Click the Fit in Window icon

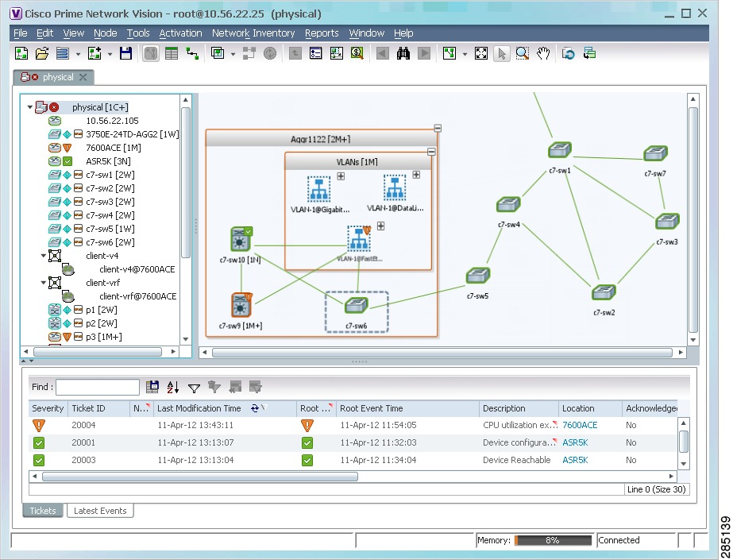pyautogui.click(x=481, y=53)
